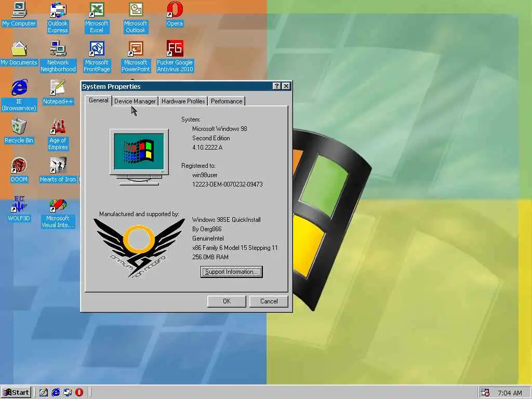The width and height of the screenshot is (532, 399).
Task: Click the Show Desktop quick launch icon
Action: [43, 392]
